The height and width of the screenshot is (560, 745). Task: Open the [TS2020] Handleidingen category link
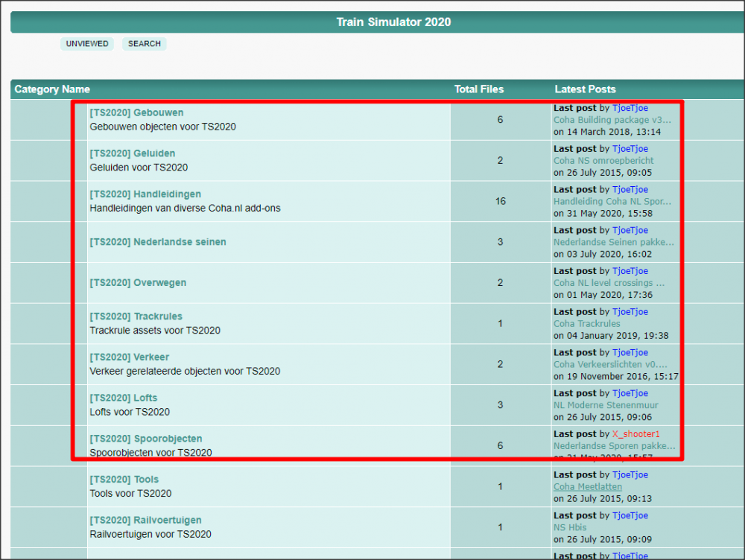click(145, 194)
